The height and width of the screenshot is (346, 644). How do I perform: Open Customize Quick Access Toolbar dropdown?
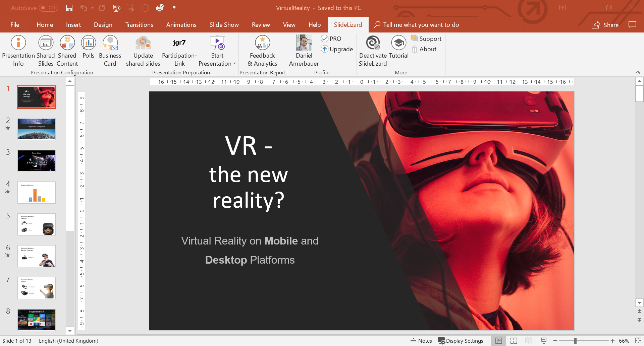[174, 8]
